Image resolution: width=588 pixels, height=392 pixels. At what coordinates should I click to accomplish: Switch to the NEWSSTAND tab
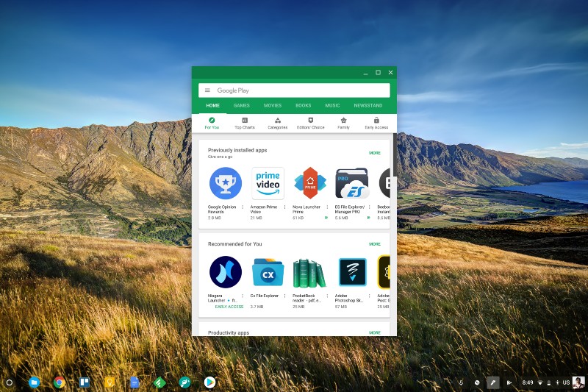(368, 105)
